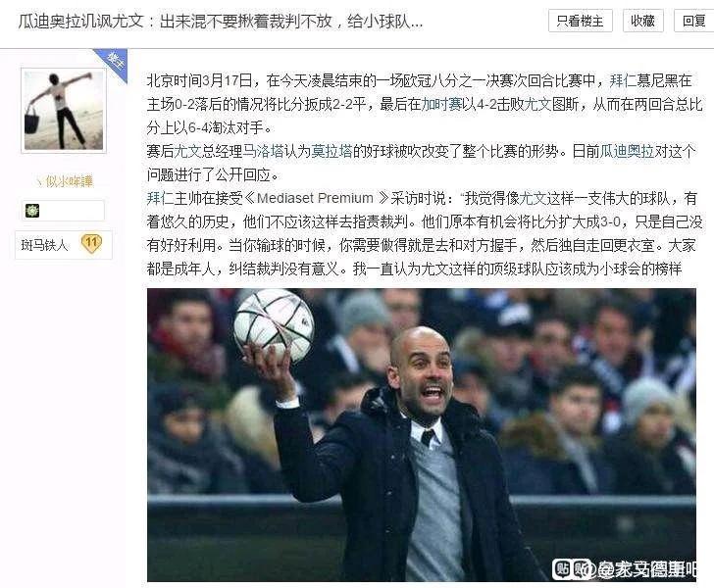Open the poster's avatar picture

pyautogui.click(x=64, y=111)
